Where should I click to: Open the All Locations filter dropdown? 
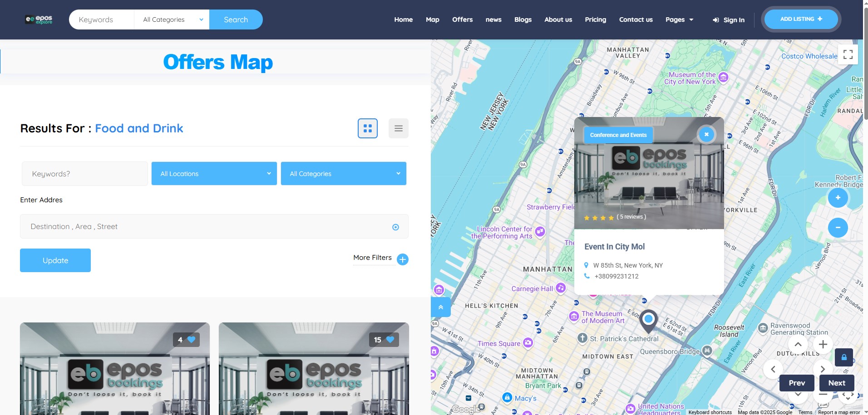[214, 174]
